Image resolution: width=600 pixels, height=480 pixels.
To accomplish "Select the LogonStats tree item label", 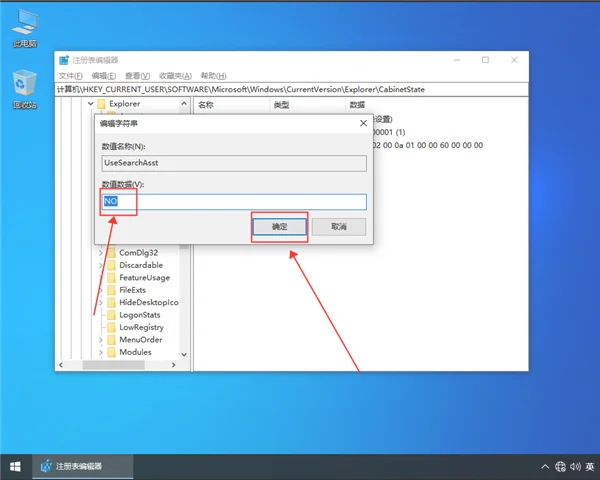I will (x=140, y=315).
